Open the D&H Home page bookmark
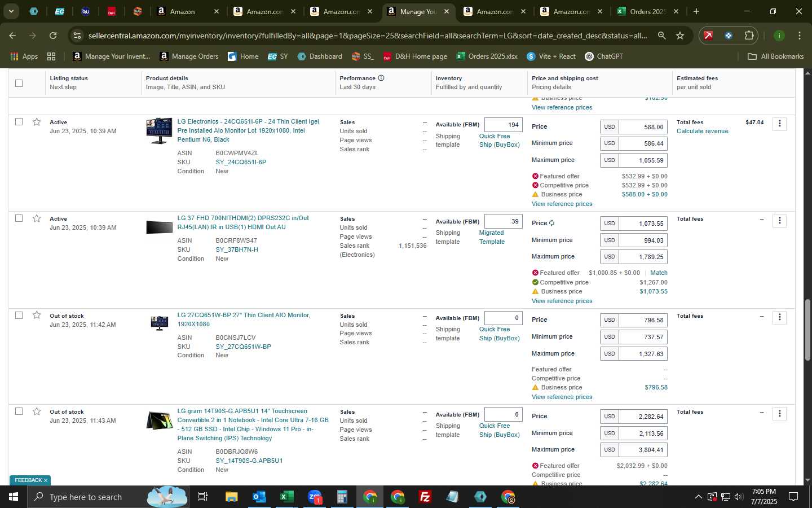812x508 pixels. click(415, 56)
